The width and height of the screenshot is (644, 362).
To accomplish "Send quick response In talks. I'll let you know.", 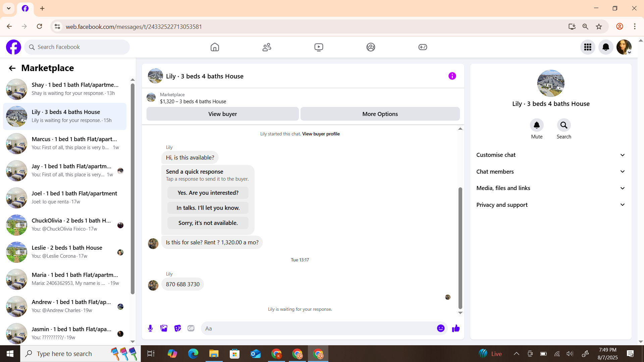I will (208, 208).
